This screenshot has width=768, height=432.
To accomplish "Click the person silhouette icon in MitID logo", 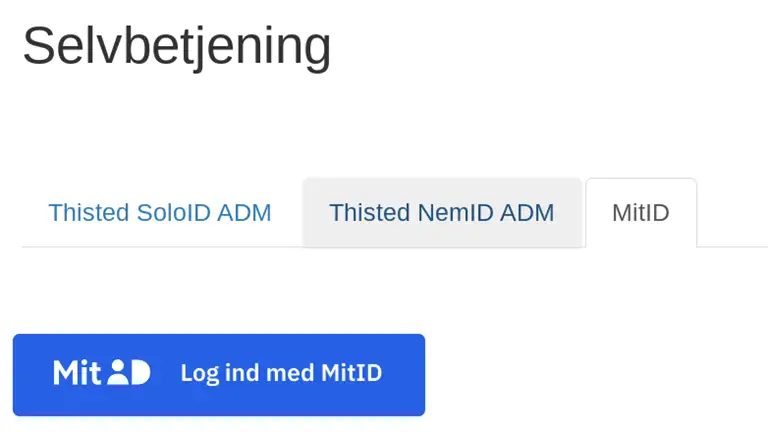I will [118, 373].
